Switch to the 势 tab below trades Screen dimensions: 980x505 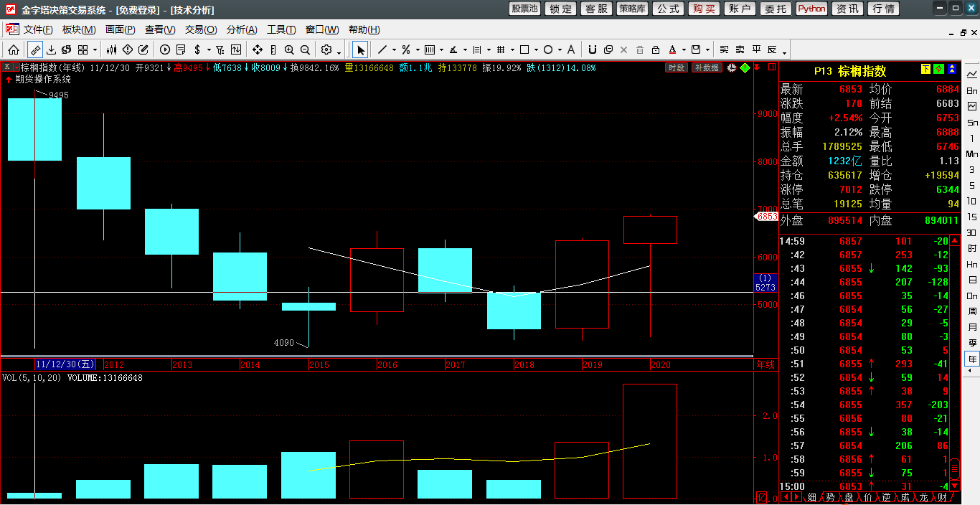[x=830, y=497]
